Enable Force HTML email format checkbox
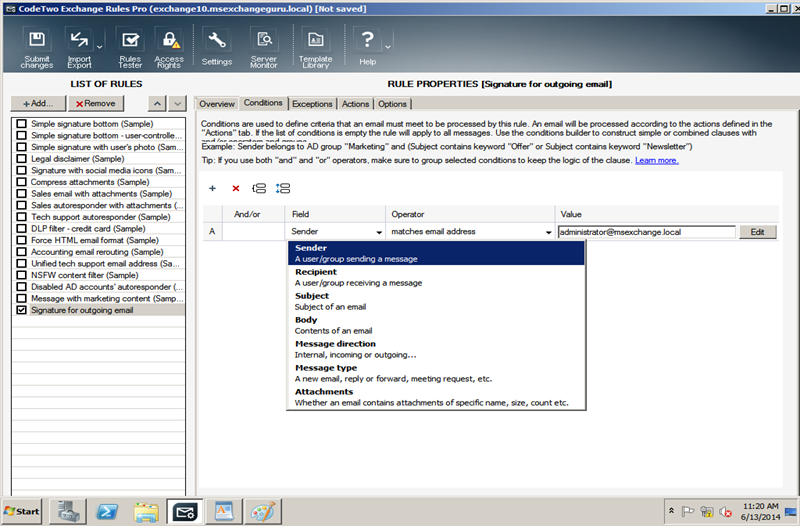The image size is (800, 526). click(21, 240)
